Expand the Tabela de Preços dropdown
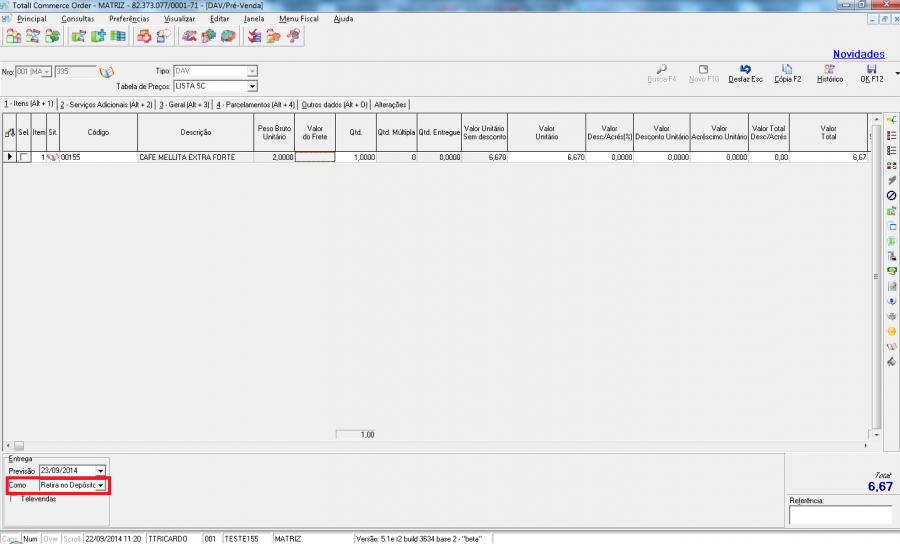The width and height of the screenshot is (900, 544). [252, 86]
